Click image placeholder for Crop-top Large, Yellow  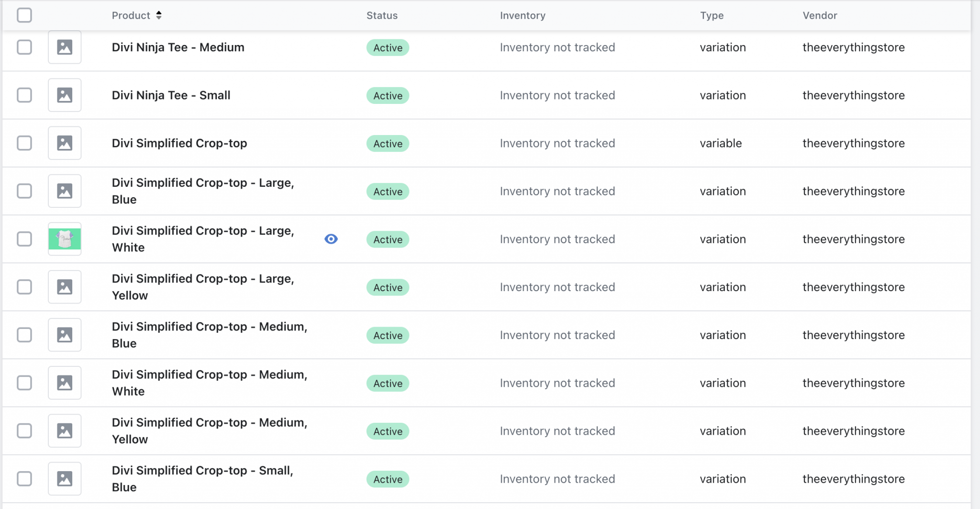click(x=65, y=287)
